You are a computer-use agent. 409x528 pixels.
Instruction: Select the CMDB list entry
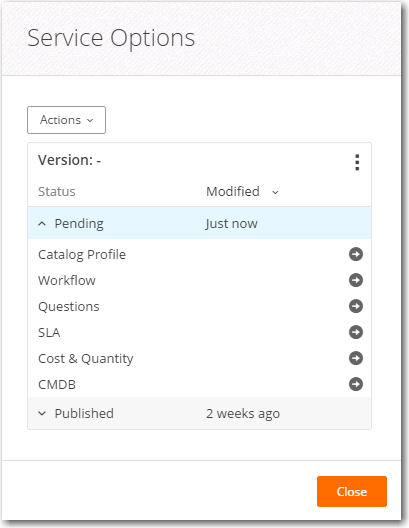(57, 385)
